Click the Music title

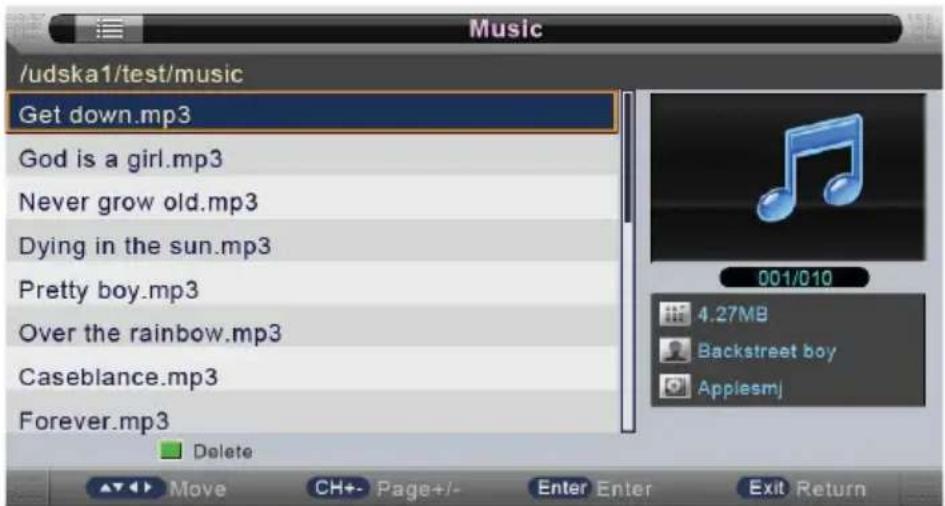pyautogui.click(x=506, y=28)
